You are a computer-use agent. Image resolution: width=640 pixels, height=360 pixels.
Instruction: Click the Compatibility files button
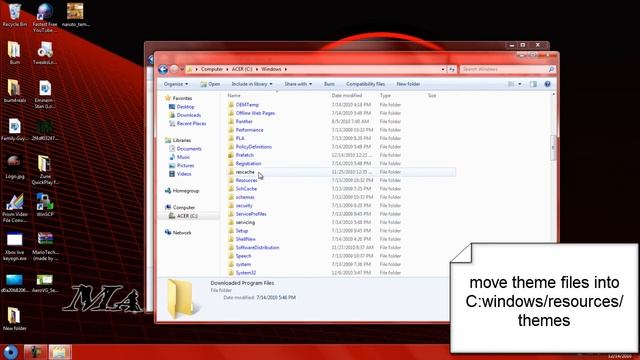(x=365, y=84)
